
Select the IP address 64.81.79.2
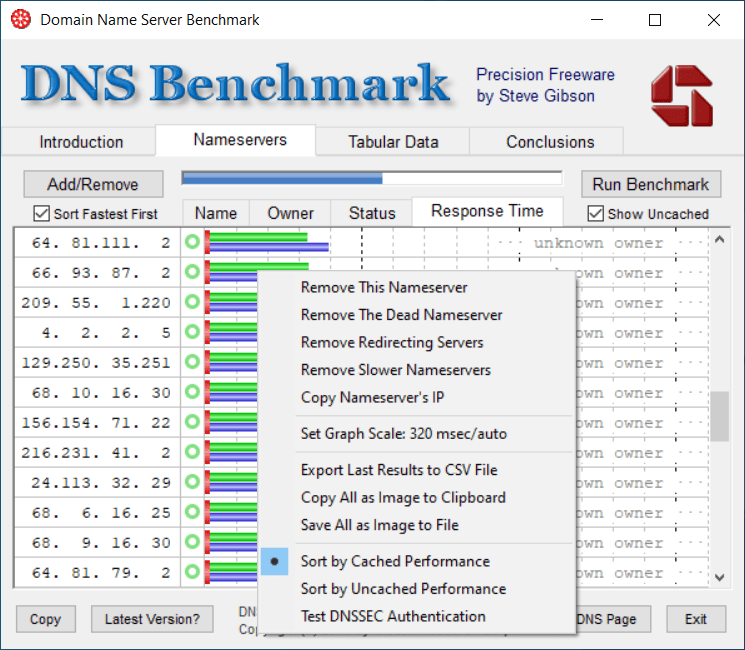[100, 573]
